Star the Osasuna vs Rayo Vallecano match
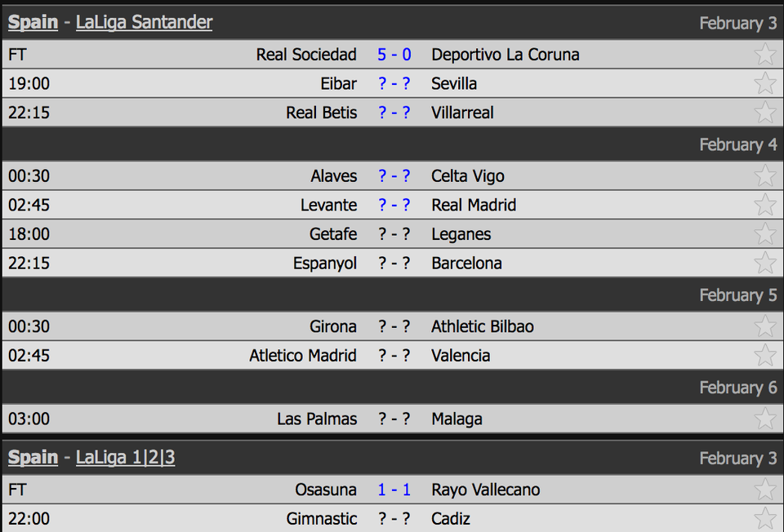This screenshot has width=784, height=532. point(765,490)
